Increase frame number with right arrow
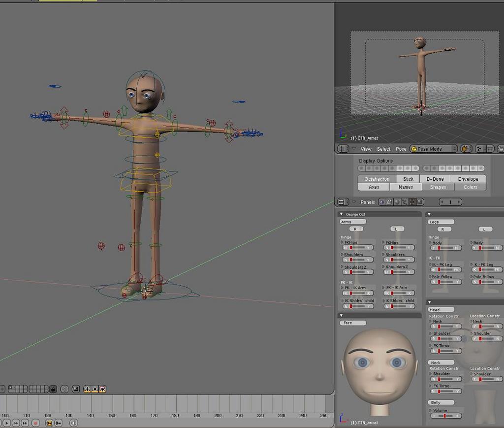Screen dimensions: 504x428 tap(459, 202)
